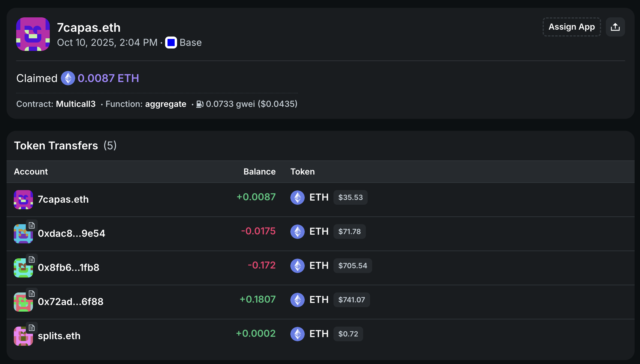Click the Base chain icon

[171, 43]
